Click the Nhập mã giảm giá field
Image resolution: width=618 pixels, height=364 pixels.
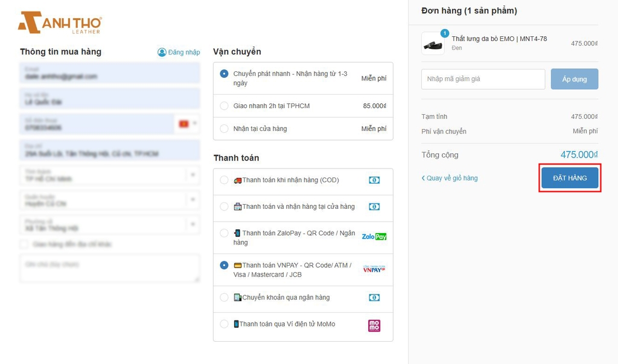click(x=483, y=79)
